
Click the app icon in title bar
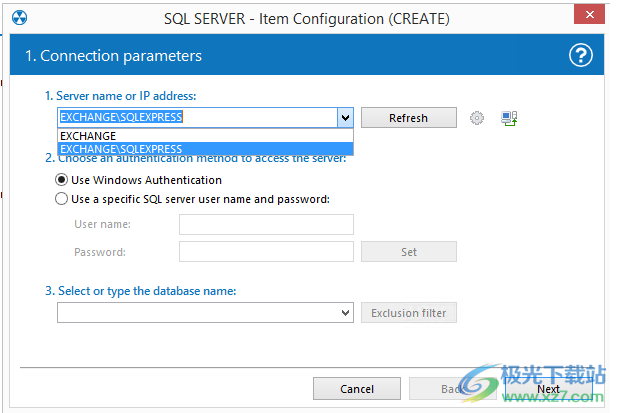click(20, 18)
